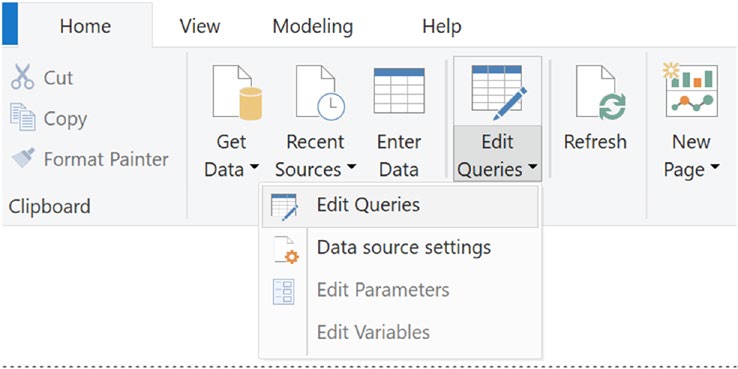Screen dimensions: 738x369
Task: Click the Format Painter label
Action: pyautogui.click(x=106, y=159)
